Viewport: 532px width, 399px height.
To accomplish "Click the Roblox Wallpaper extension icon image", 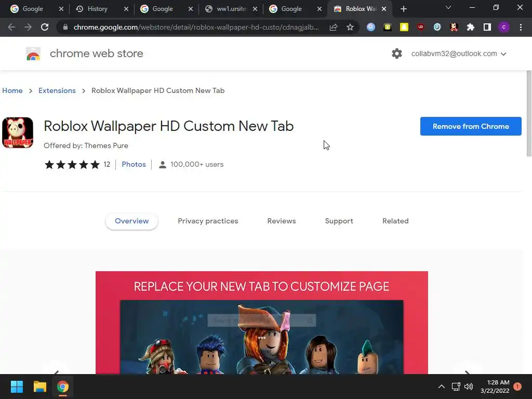I will (x=18, y=132).
